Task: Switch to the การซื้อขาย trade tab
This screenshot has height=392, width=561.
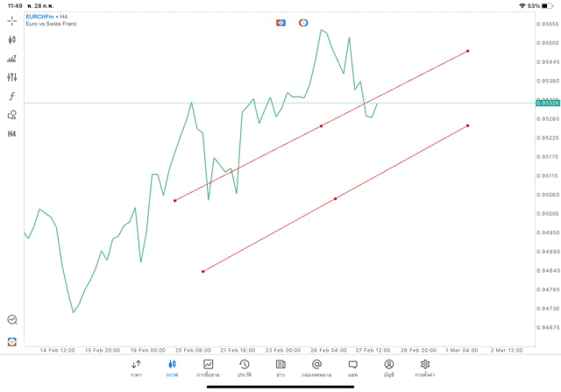Action: [208, 368]
